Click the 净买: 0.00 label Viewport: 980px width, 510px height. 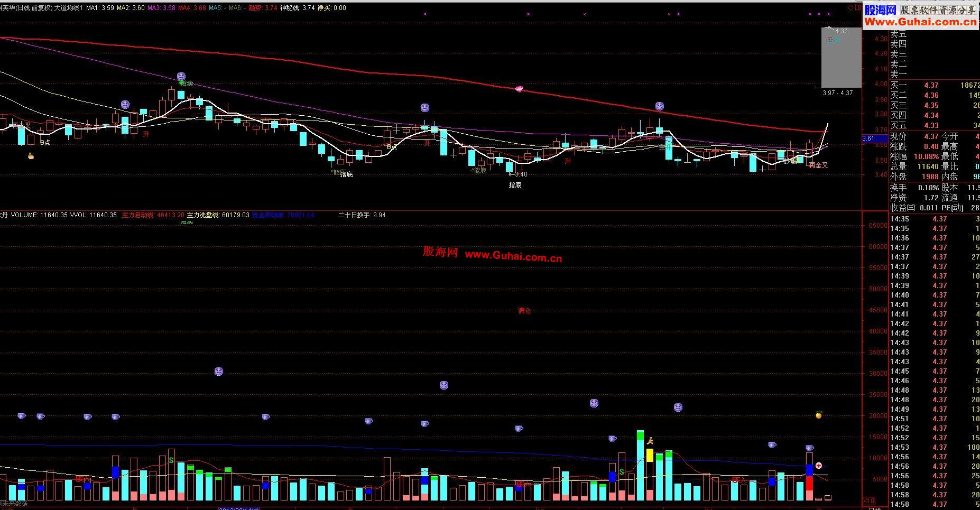(x=332, y=8)
